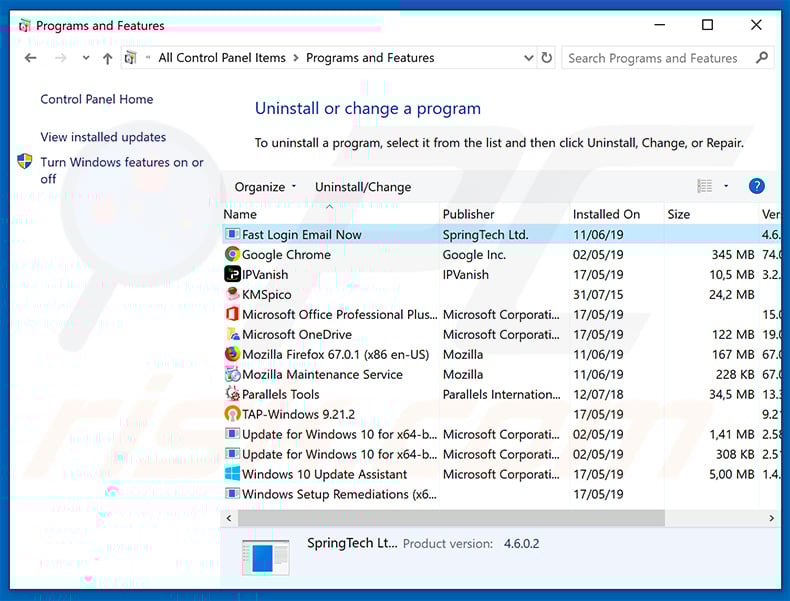The image size is (790, 601).
Task: Click 5,00 MB size cell
Action: 732,475
